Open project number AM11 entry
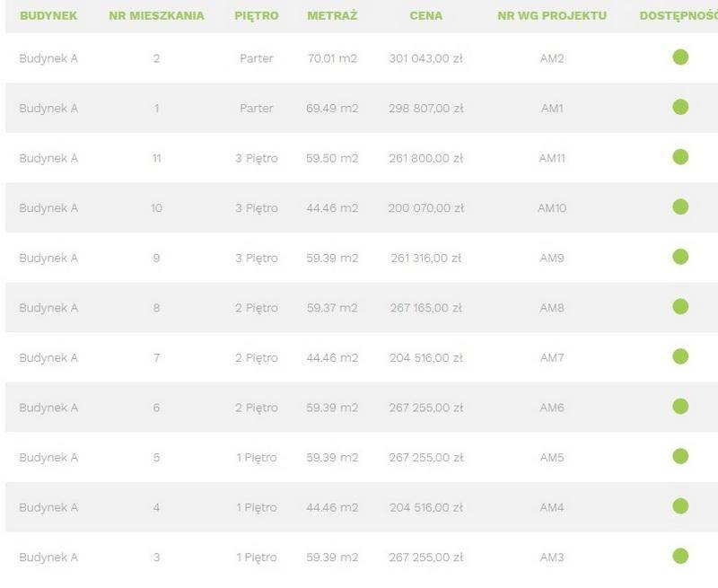718x588 pixels. pos(552,159)
